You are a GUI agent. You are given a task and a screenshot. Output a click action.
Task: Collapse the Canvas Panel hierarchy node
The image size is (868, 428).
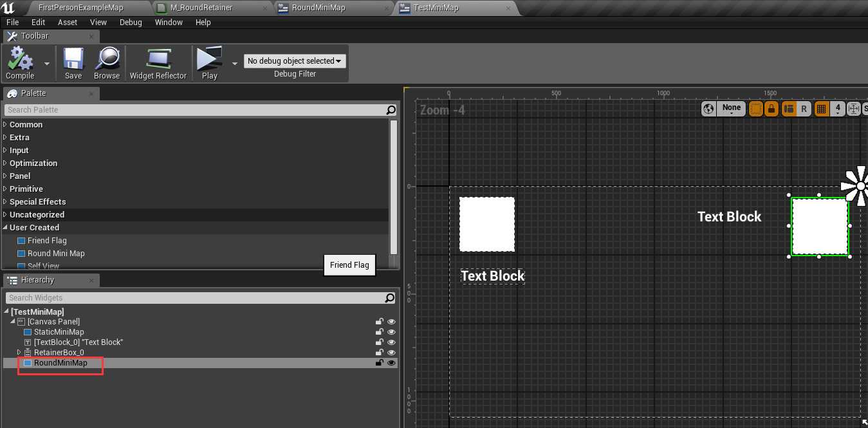click(x=13, y=322)
